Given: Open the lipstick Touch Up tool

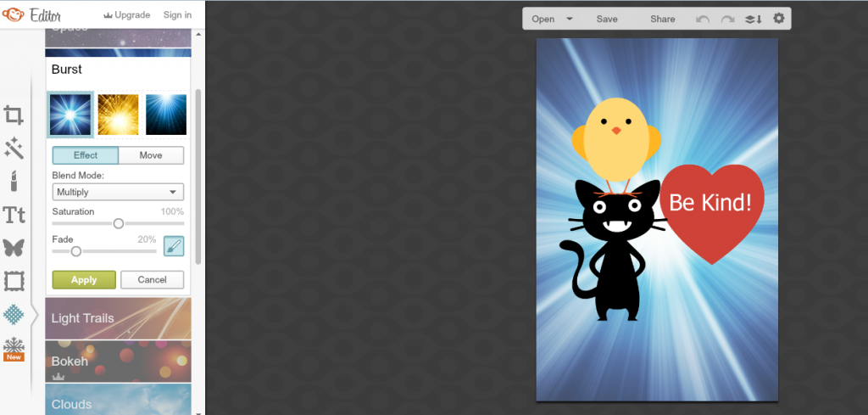Looking at the screenshot, I should (x=14, y=181).
